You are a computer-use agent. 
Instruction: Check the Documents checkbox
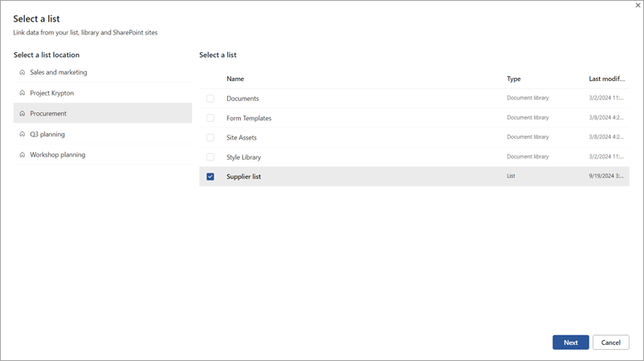[210, 99]
